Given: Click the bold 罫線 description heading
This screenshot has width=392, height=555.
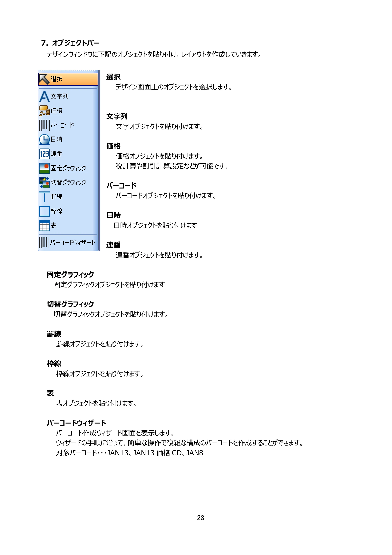Looking at the screenshot, I should (x=54, y=334).
